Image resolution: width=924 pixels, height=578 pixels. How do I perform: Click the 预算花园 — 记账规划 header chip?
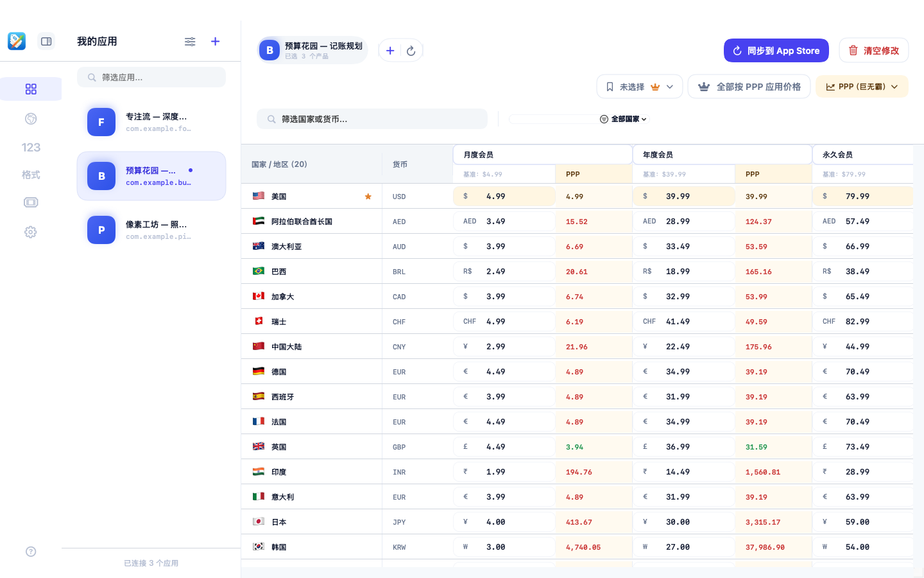312,50
